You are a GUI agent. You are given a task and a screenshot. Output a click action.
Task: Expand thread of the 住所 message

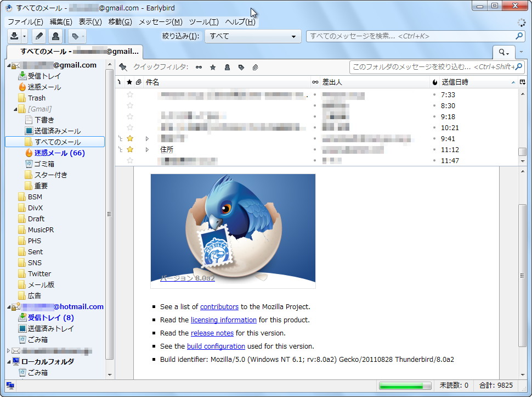147,149
